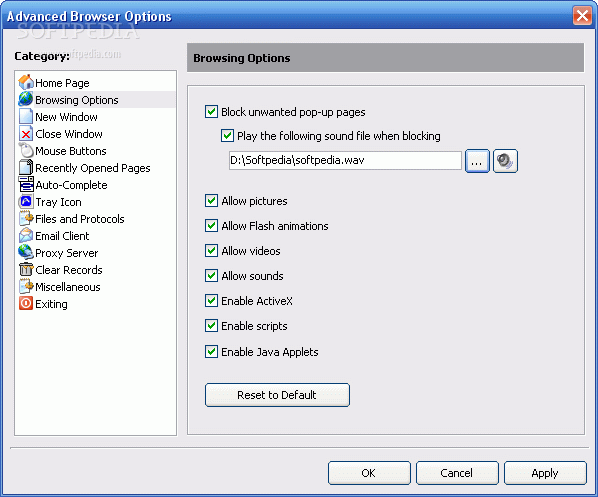This screenshot has width=598, height=497.
Task: Preview sound with the speaker button
Action: click(x=505, y=161)
